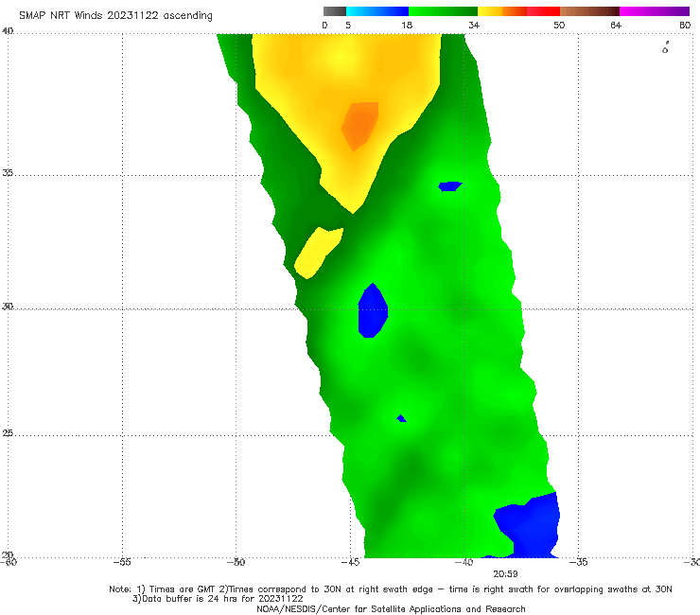This screenshot has width=700, height=615.
Task: Click the note "1) Times are GMT"
Action: (x=176, y=589)
